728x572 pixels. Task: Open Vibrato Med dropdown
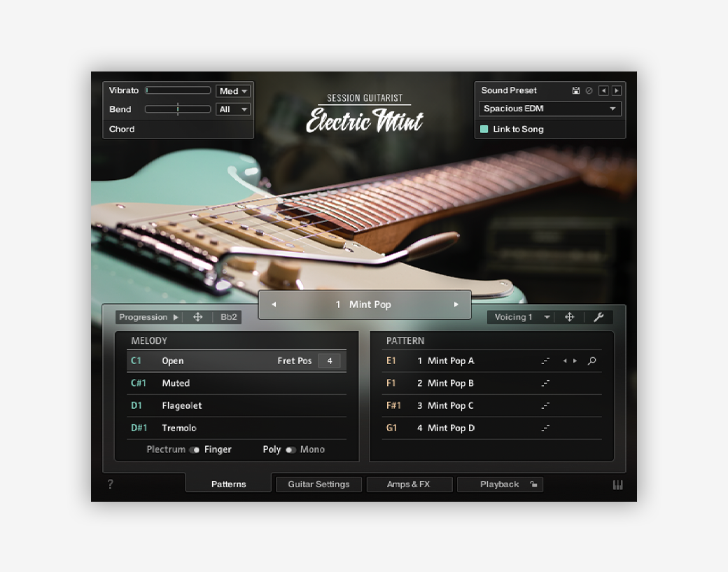[x=233, y=91]
